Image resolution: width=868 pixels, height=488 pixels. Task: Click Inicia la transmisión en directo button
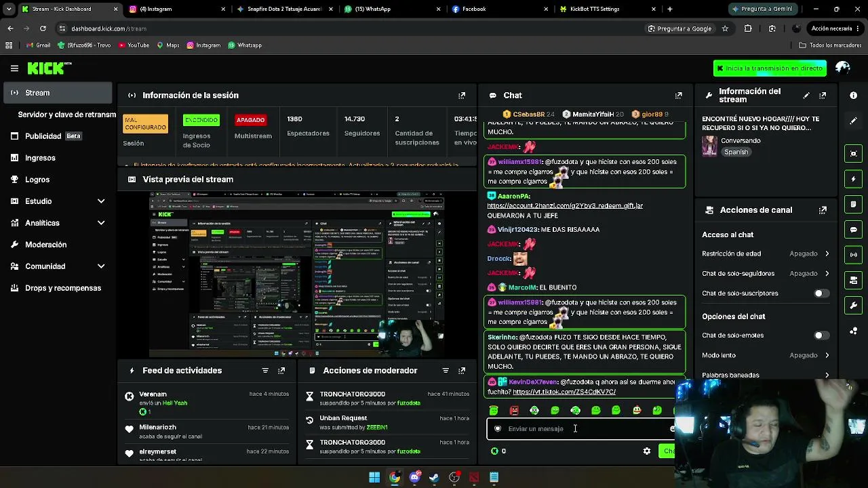(770, 68)
